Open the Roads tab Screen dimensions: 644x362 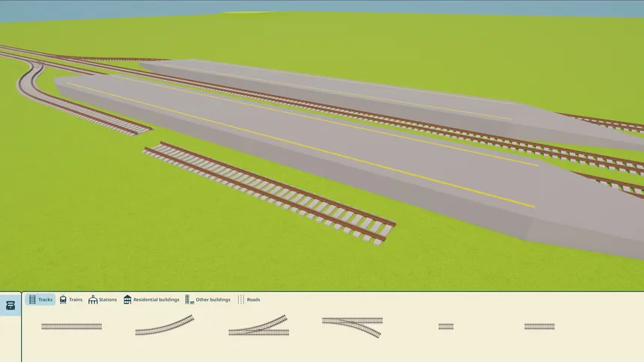(x=249, y=300)
